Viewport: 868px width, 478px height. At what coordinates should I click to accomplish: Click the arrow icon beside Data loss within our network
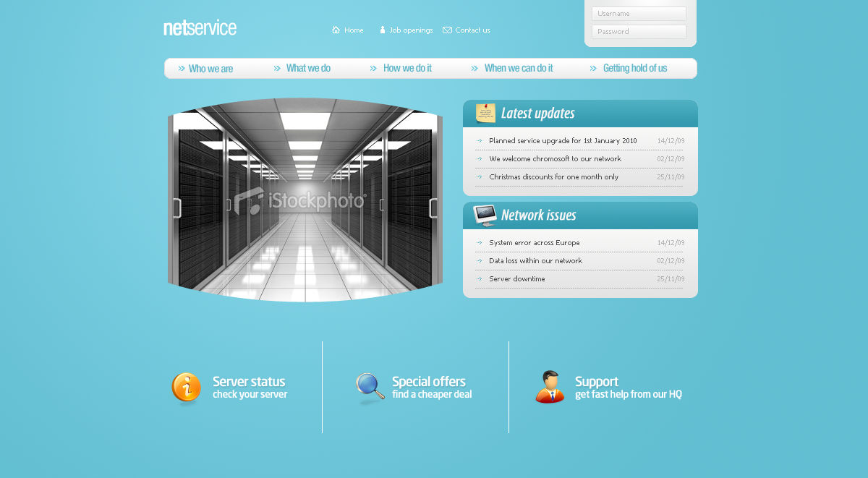[x=479, y=261]
